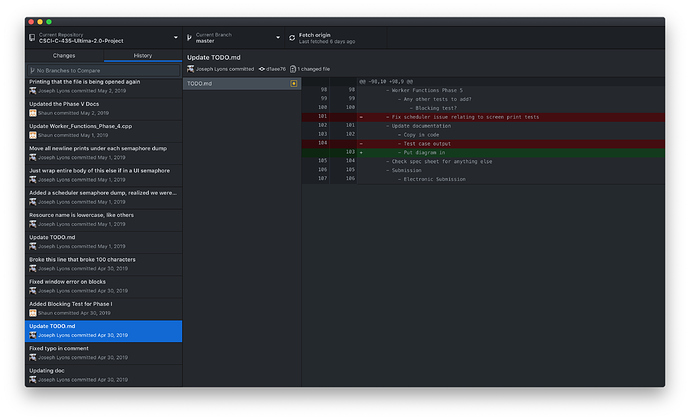Click Shaun's avatar on 'Added Blocking Test' commit
This screenshot has height=420, width=690.
[x=33, y=313]
